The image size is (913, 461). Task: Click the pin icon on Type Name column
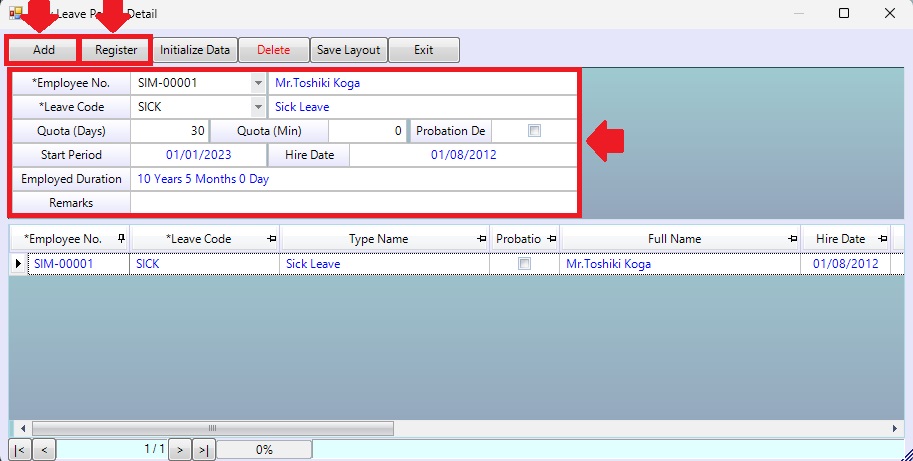click(x=479, y=239)
